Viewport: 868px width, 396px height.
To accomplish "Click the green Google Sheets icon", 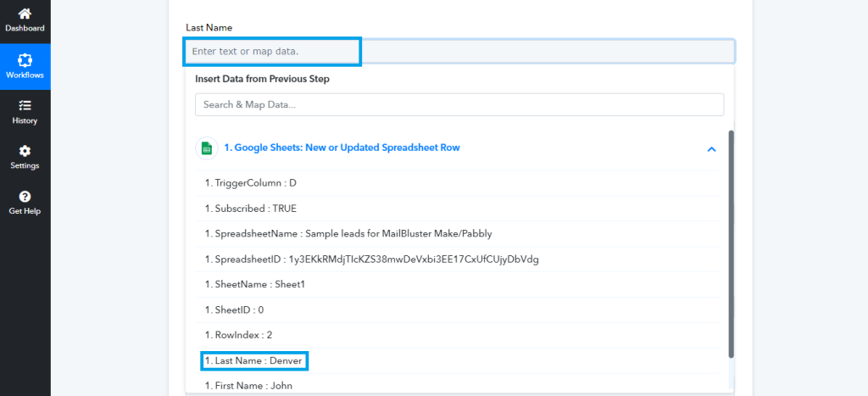I will 205,148.
